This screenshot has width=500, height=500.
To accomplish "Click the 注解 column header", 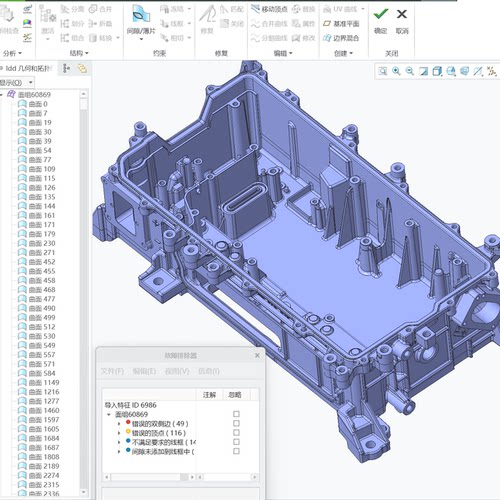I will pyautogui.click(x=209, y=395).
